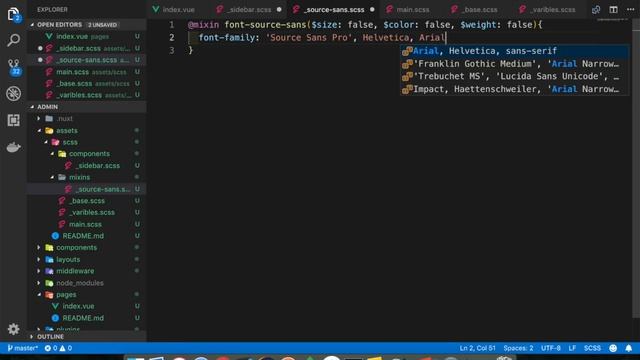Viewport: 640px width, 360px height.
Task: Show errors and warnings in status bar
Action: 58,348
